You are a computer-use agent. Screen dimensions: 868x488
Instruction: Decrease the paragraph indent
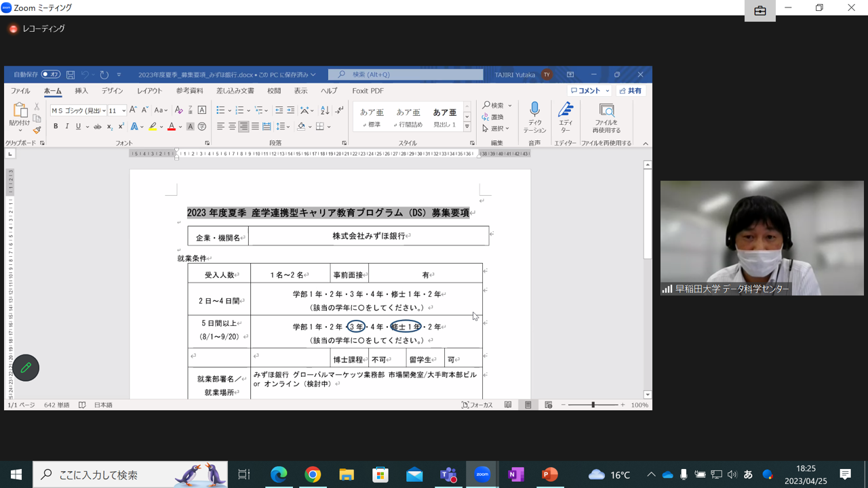click(279, 110)
